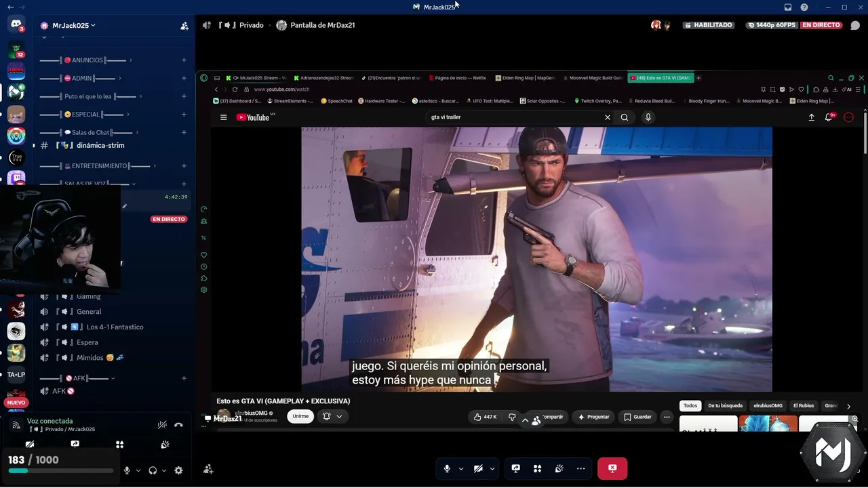Viewport: 868px width, 488px height.
Task: Click YouTube search magnifier button
Action: pos(625,117)
